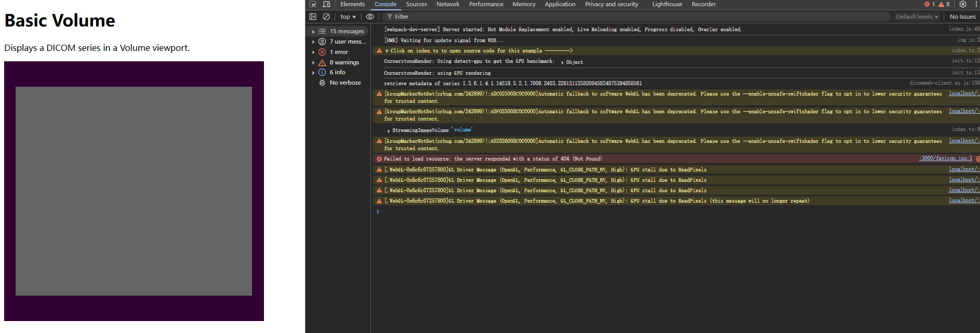Toggle the live expression eye icon
980x333 pixels.
(370, 17)
